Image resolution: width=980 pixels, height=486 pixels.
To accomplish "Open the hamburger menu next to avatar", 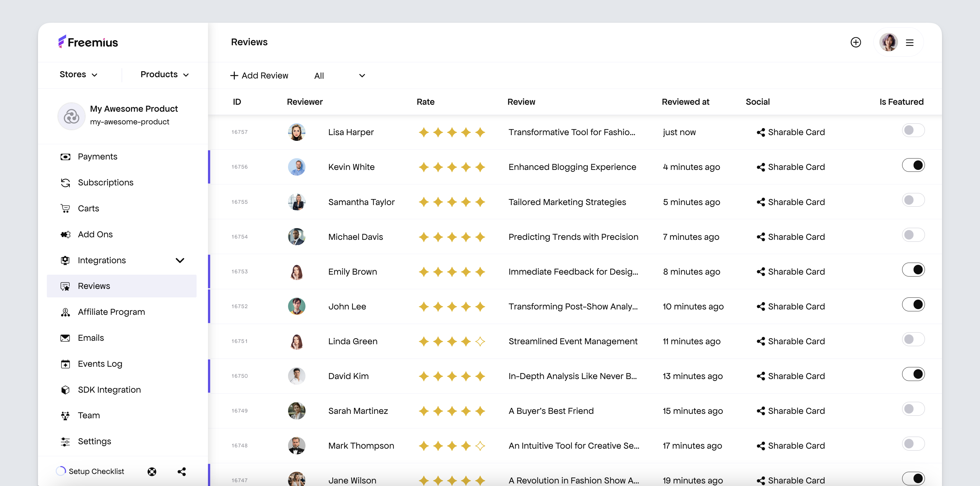I will [x=910, y=43].
